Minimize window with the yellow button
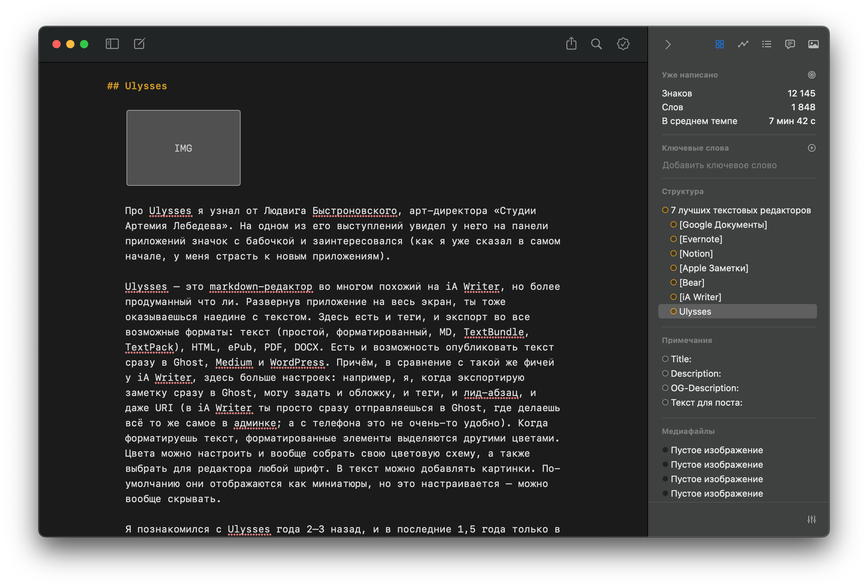The width and height of the screenshot is (868, 588). point(70,44)
